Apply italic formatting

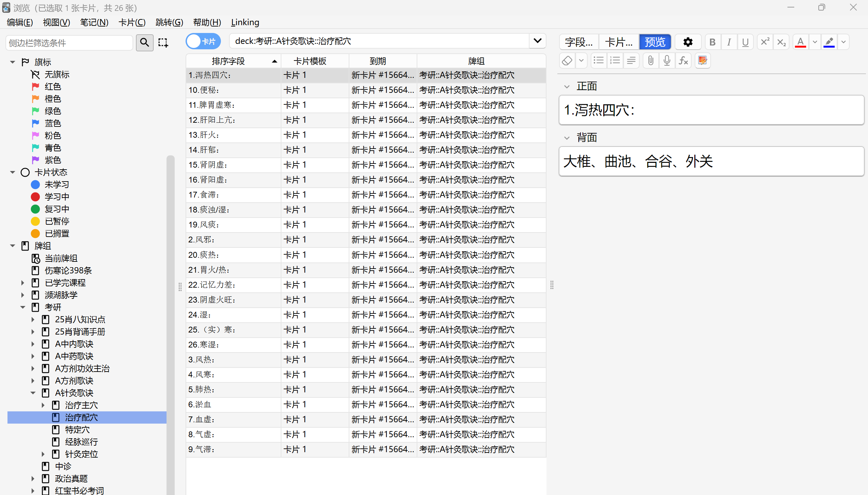pos(729,42)
